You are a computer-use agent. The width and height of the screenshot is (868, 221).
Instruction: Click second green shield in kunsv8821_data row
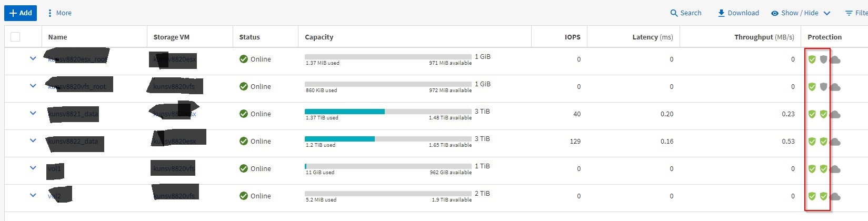click(824, 114)
